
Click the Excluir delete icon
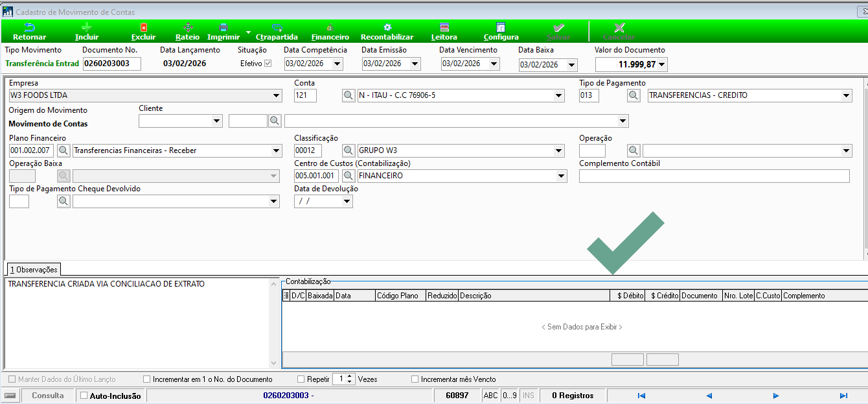coord(144,27)
